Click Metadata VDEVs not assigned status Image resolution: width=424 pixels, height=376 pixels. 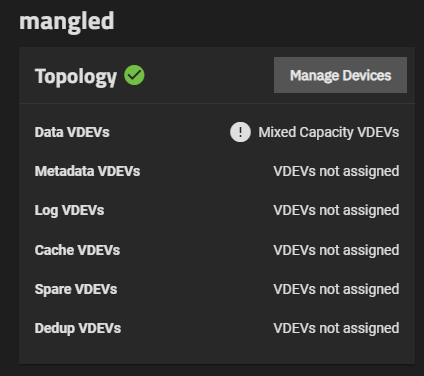point(336,171)
